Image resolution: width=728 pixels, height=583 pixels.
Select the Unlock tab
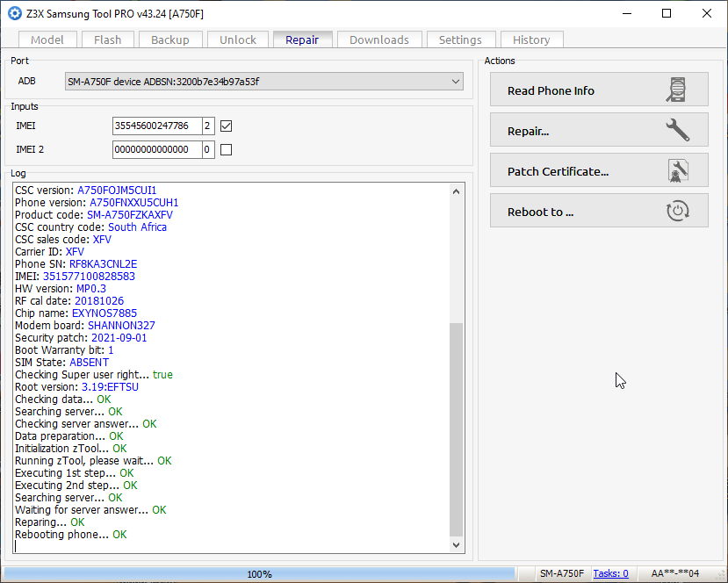click(238, 40)
